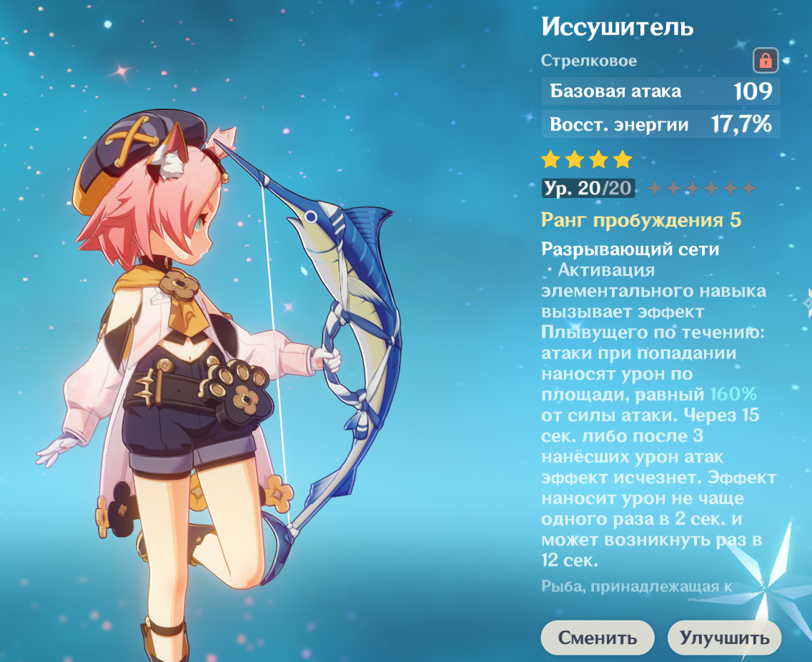This screenshot has height=662, width=812.
Task: Select the Ранг пробуждения 5 label
Action: pyautogui.click(x=641, y=220)
